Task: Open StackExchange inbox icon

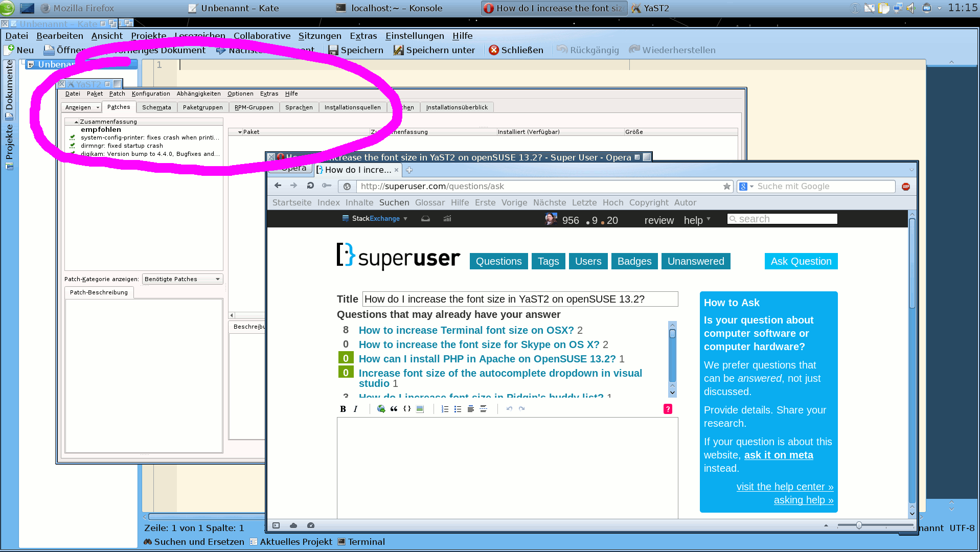Action: [425, 219]
